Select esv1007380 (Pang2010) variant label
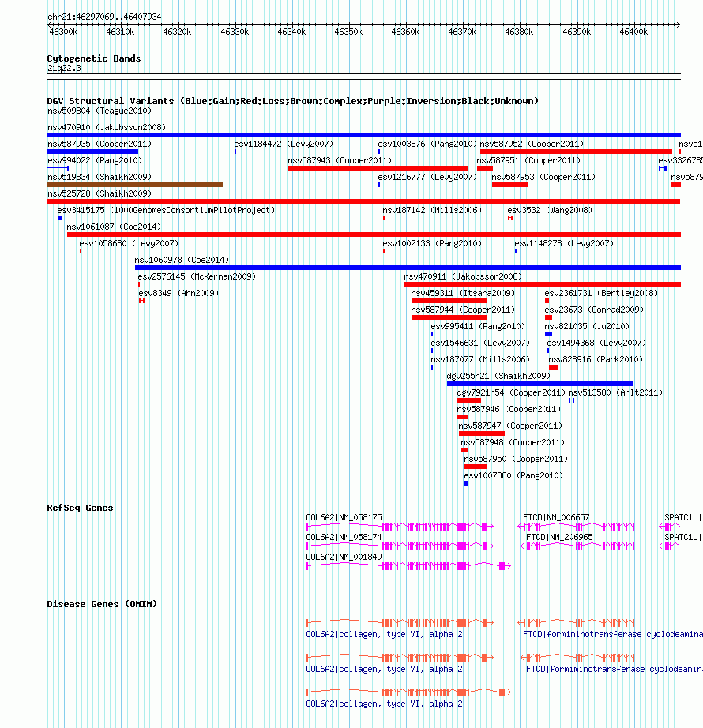Image resolution: width=703 pixels, height=728 pixels. click(513, 476)
